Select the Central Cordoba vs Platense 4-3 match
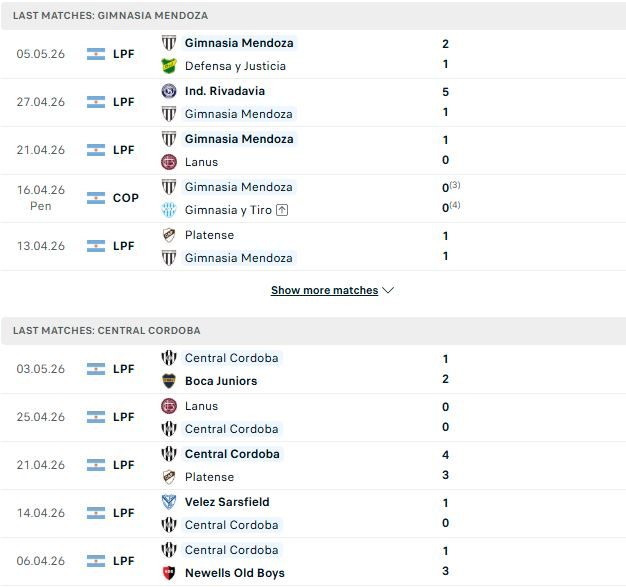 pos(313,465)
